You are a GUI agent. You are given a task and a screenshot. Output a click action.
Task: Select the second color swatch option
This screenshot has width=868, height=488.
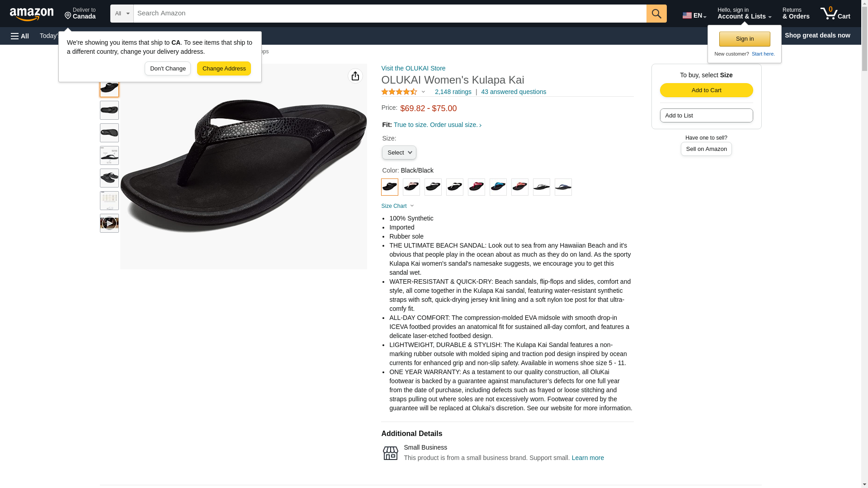point(411,187)
